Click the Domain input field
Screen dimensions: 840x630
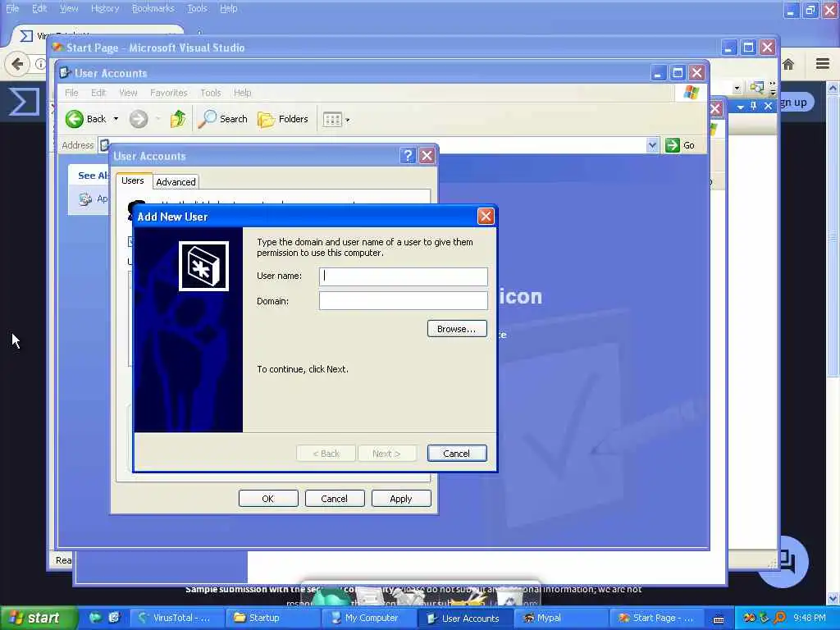click(403, 300)
